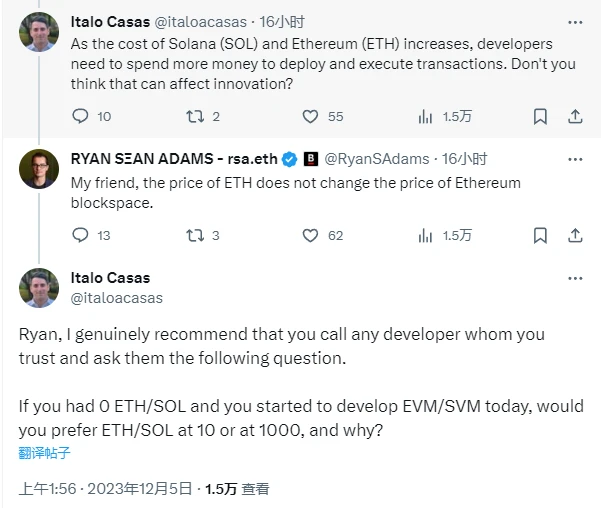601x508 pixels.
Task: Open the @italoacasas handle in main tweet
Action: tap(116, 297)
